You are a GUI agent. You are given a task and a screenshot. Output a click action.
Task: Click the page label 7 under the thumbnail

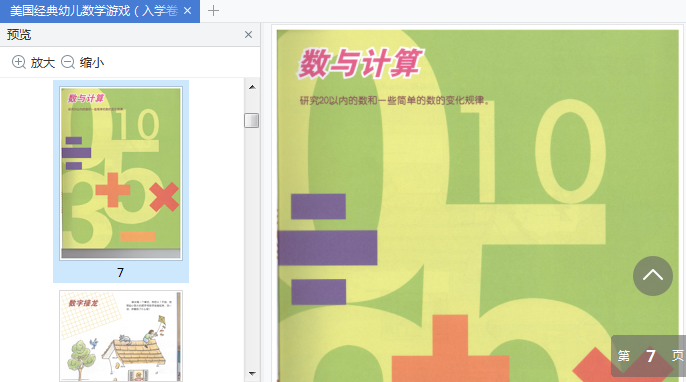pos(120,273)
